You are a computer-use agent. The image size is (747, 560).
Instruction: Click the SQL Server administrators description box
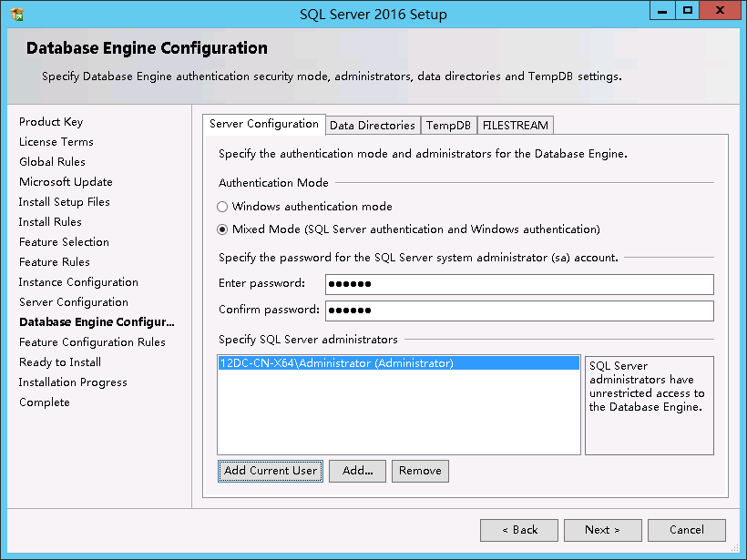pos(650,406)
